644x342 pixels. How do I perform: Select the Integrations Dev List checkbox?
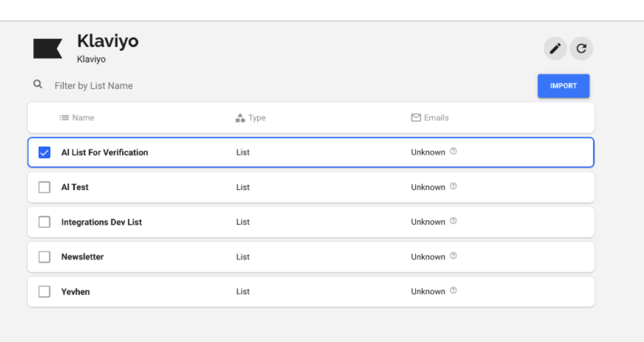point(45,222)
